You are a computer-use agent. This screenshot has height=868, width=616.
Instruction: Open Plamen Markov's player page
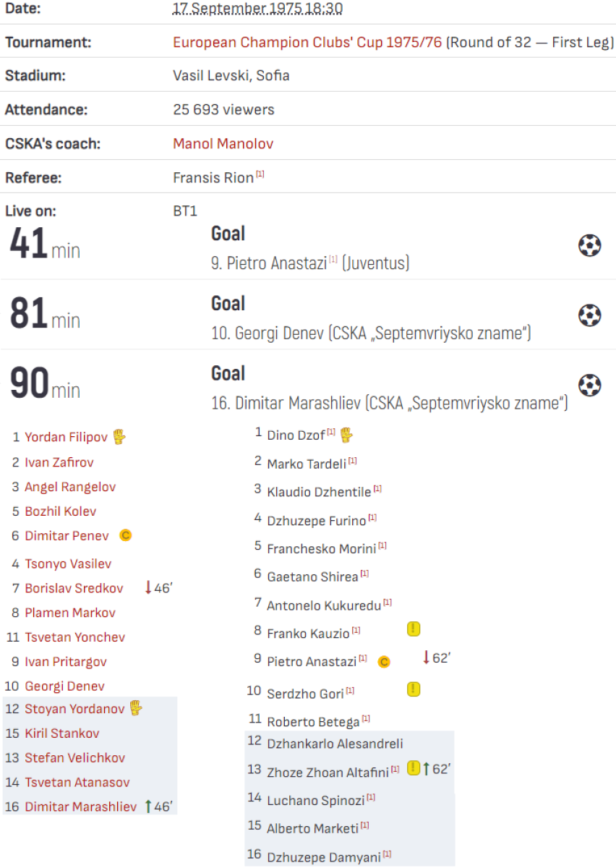(70, 613)
